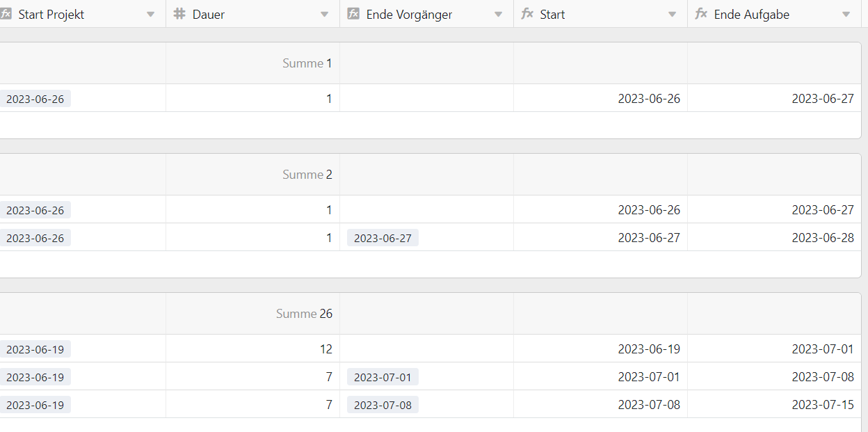Click the Summe 26 group summary

[x=304, y=314]
